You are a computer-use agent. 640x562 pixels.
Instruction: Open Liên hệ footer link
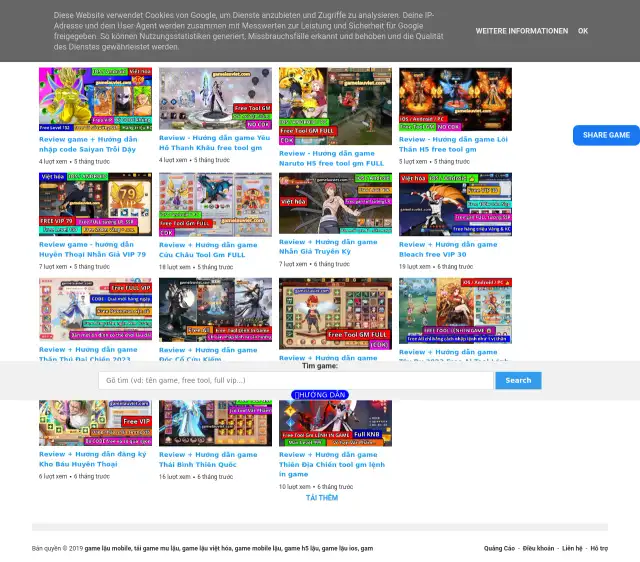(x=572, y=549)
